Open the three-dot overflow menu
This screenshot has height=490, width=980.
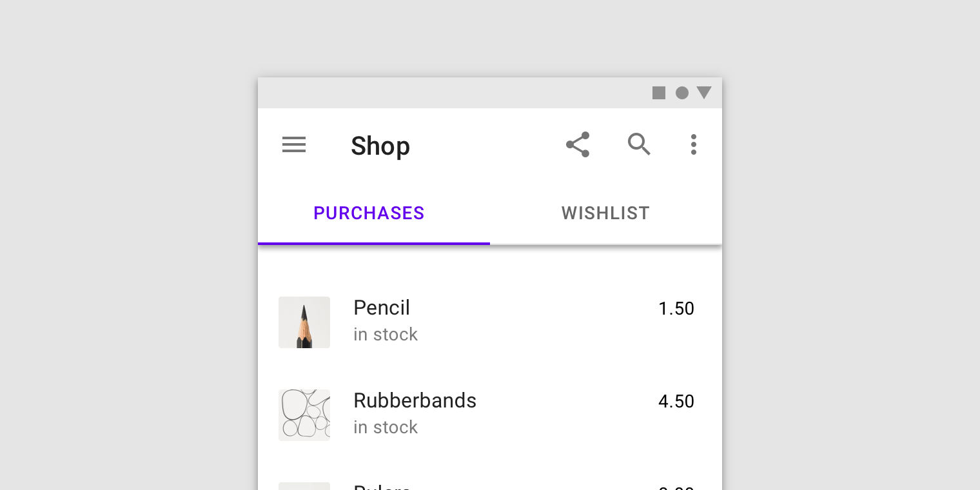pyautogui.click(x=694, y=144)
